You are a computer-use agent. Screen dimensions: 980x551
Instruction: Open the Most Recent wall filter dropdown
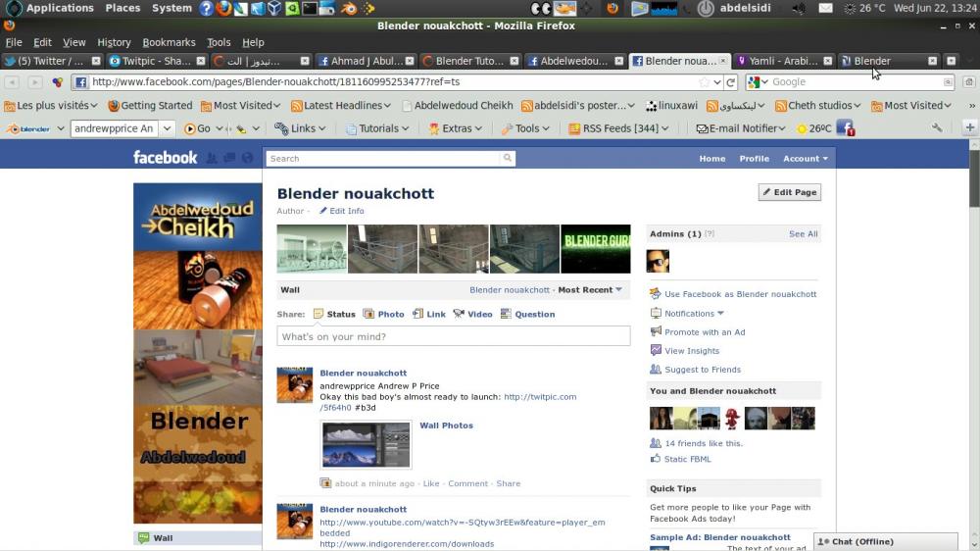590,289
